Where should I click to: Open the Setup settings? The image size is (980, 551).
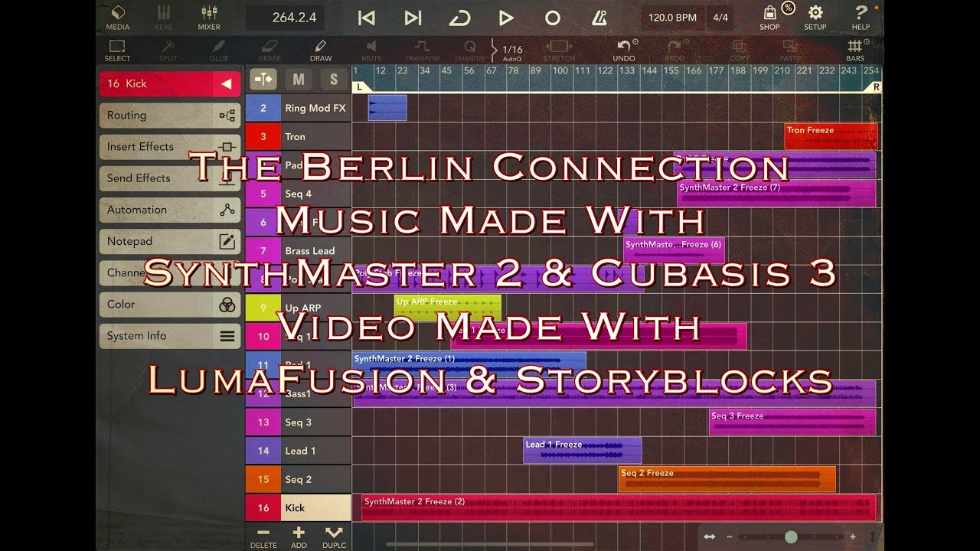(815, 18)
